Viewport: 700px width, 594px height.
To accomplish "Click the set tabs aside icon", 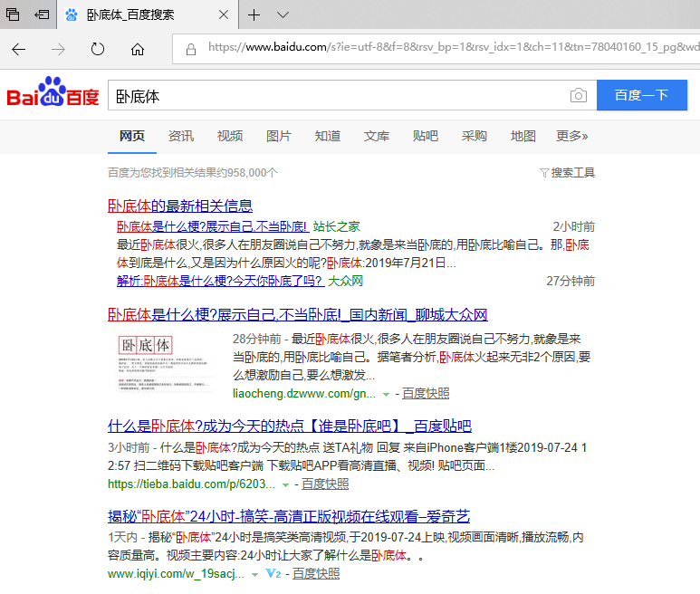I will [42, 14].
